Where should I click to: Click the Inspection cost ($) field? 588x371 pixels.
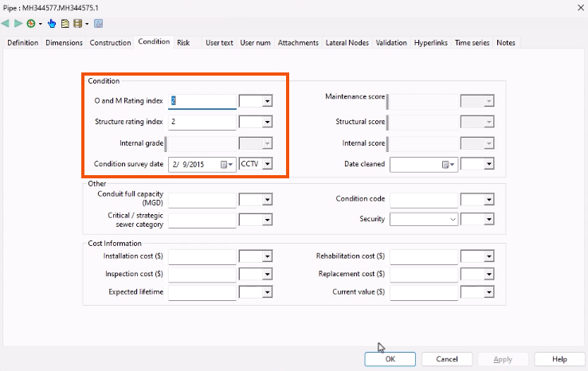coord(202,275)
